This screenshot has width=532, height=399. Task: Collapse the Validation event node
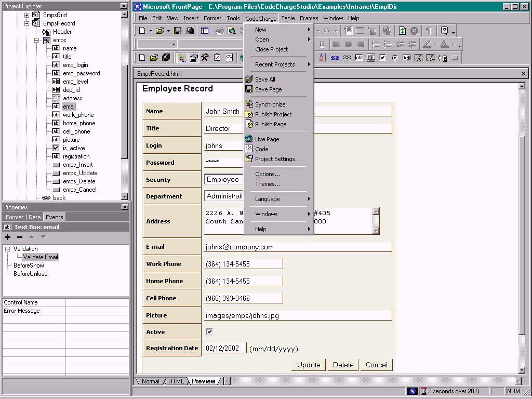(7, 249)
